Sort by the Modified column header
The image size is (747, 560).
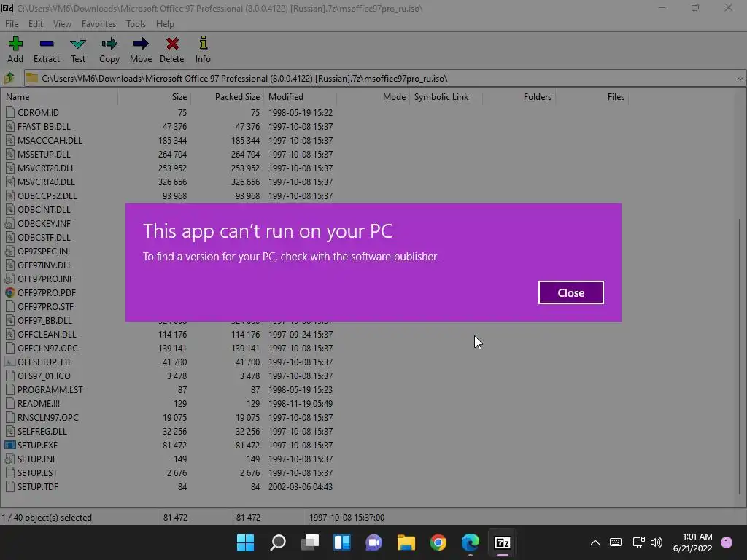[300, 97]
